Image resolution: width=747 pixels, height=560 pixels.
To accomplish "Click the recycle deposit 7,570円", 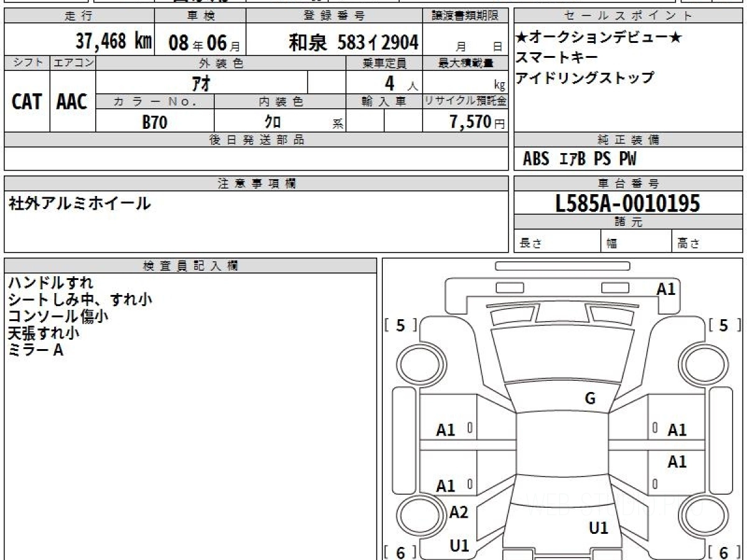I will coord(477,121).
